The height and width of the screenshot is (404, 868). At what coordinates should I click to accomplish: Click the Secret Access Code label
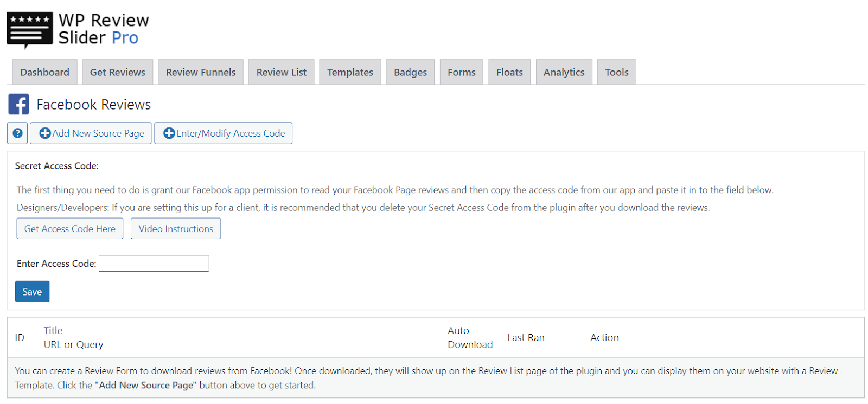tap(57, 166)
